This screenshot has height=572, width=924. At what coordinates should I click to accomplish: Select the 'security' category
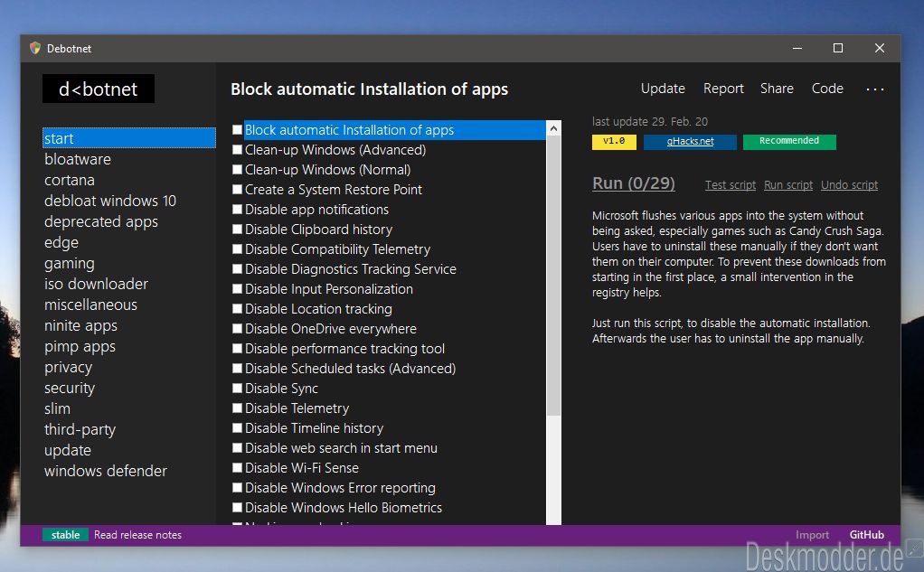(70, 389)
